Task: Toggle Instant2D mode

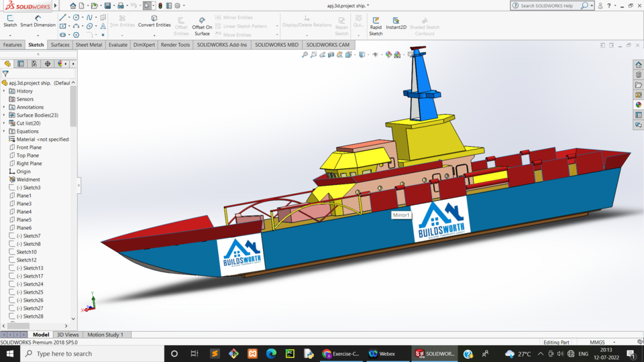Action: (396, 23)
